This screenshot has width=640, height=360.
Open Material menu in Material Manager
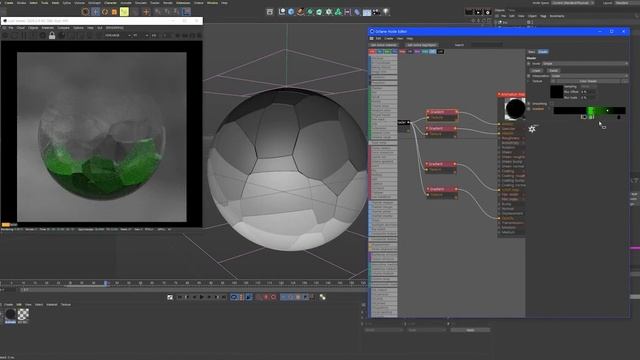click(x=52, y=304)
